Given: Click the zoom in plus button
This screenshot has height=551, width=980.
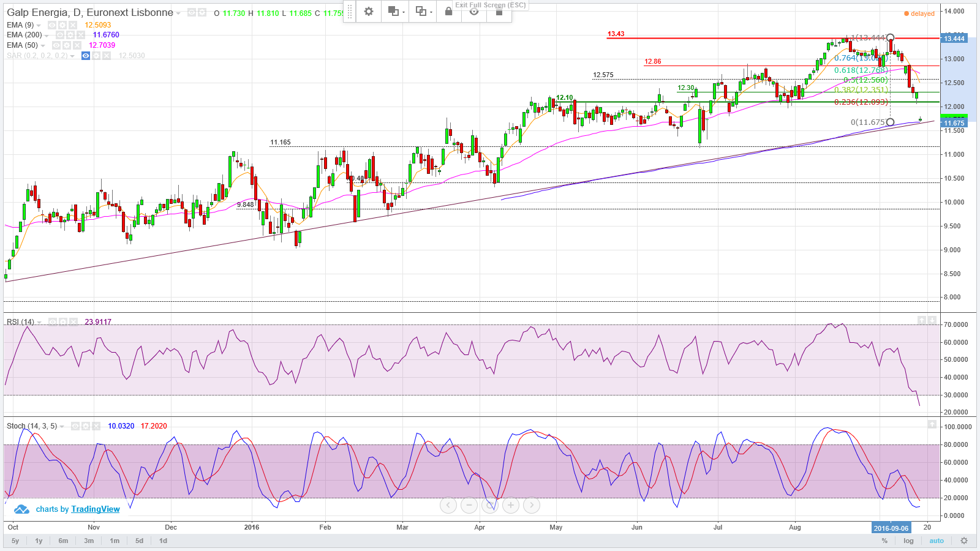Looking at the screenshot, I should coord(510,505).
